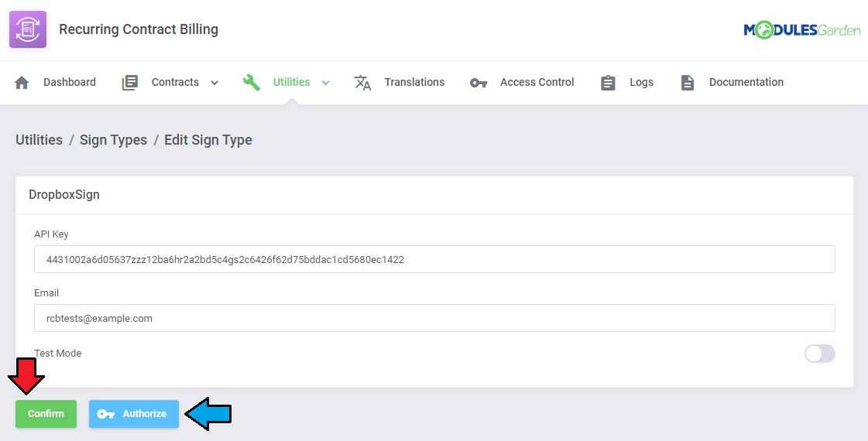Select the Edit Sign Type breadcrumb
This screenshot has width=868, height=441.
click(208, 140)
